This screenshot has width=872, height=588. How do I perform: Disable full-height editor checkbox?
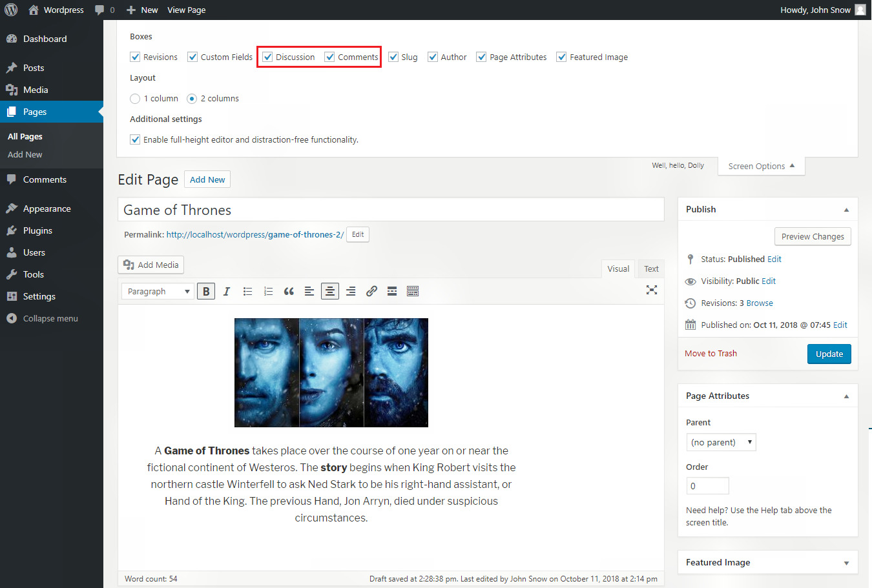(x=135, y=139)
